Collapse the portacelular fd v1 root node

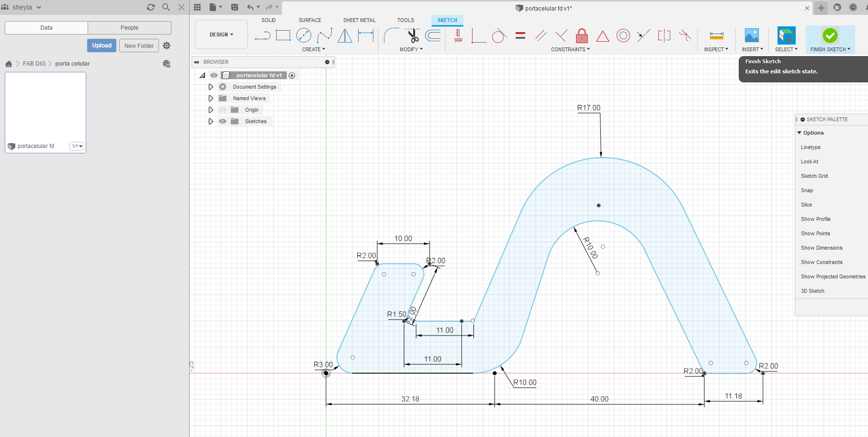tap(203, 75)
